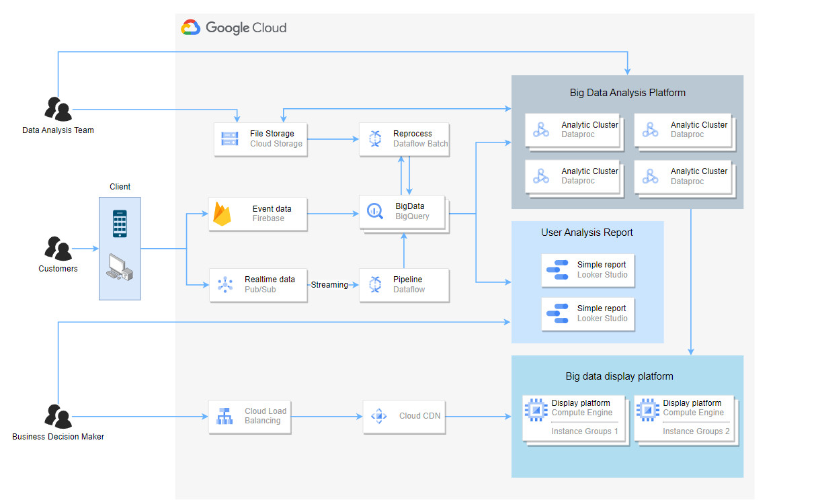This screenshot has width=816, height=504.
Task: Select the bottom-right Analytic Cluster Dataproc icon
Action: click(x=650, y=176)
